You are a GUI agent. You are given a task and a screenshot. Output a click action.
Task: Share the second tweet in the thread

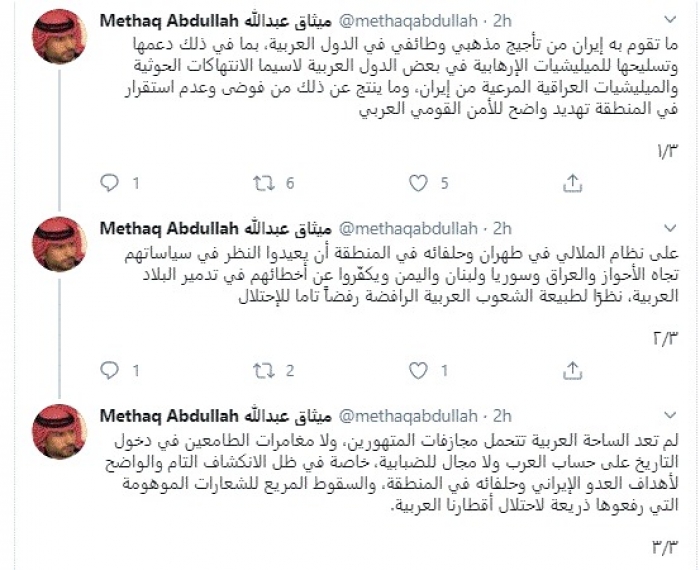point(573,370)
